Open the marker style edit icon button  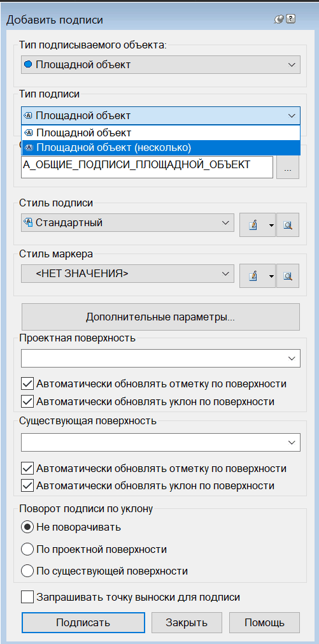(253, 276)
